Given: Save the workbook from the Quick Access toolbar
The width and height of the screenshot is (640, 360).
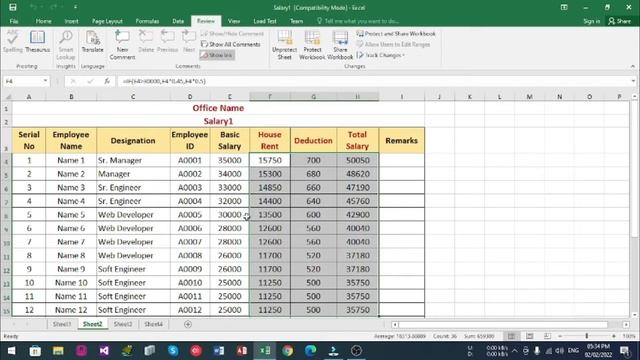Looking at the screenshot, I should pos(13,7).
